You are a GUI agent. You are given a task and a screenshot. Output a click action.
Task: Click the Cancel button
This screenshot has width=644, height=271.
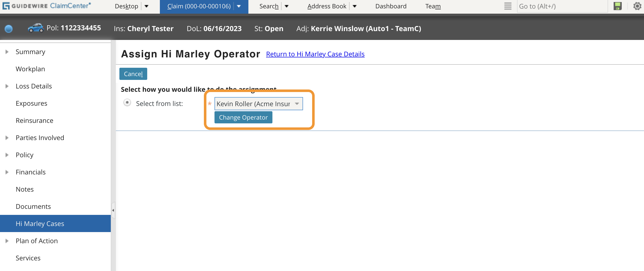click(133, 74)
